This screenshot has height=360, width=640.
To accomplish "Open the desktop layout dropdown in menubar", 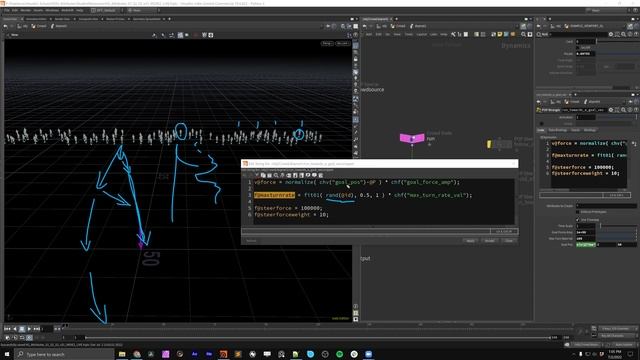I will coord(106,10).
